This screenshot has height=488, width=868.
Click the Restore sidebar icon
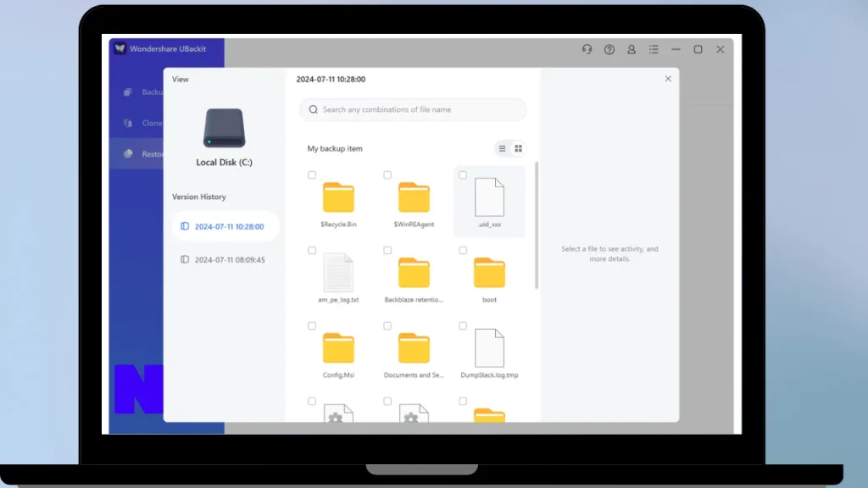(128, 154)
